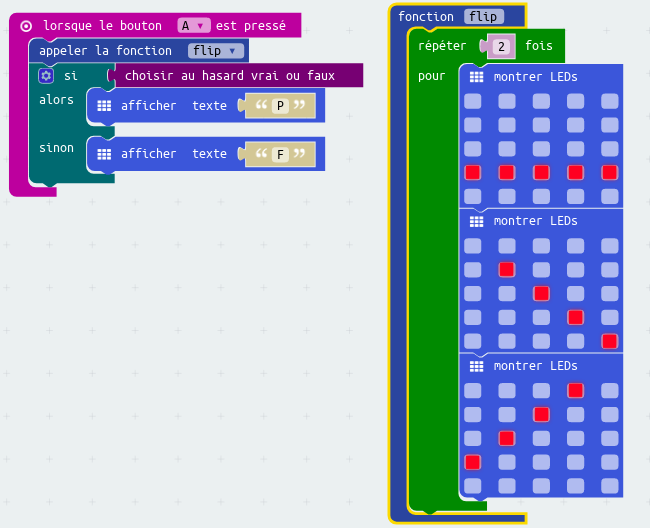Toggle first LED in first grid's red row off
Viewport: 650px width, 528px height.
tap(473, 172)
